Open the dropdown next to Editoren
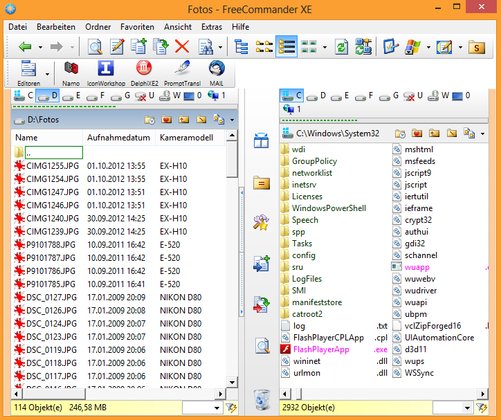The image size is (501, 420). 47,74
